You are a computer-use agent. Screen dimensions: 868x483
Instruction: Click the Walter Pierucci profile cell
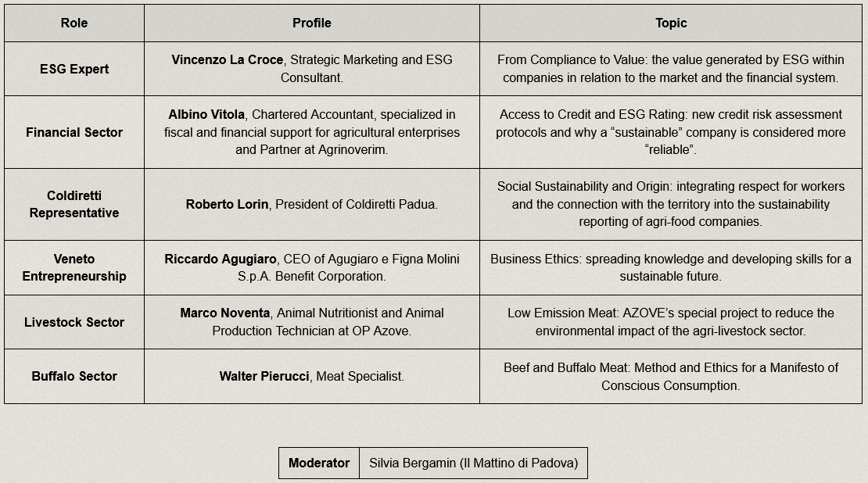(x=312, y=376)
